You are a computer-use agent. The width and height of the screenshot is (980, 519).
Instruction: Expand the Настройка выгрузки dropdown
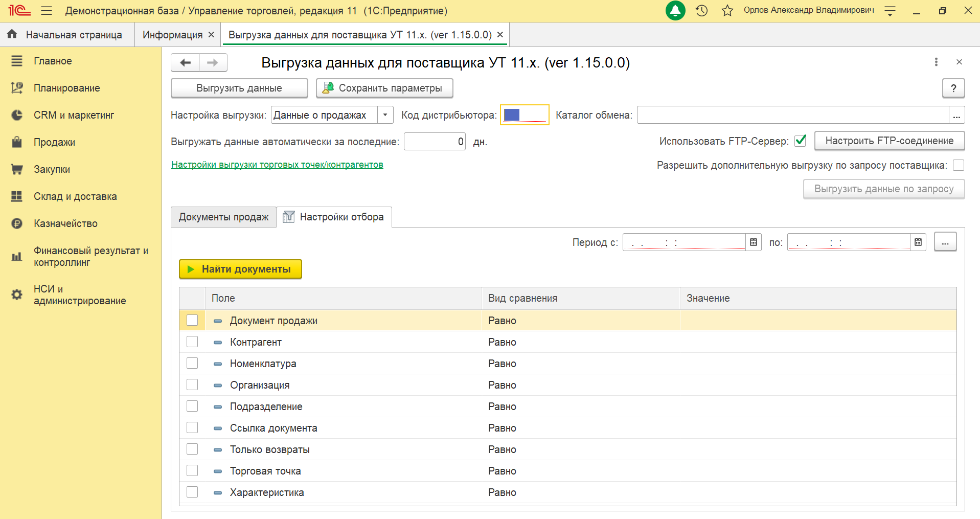pyautogui.click(x=385, y=115)
